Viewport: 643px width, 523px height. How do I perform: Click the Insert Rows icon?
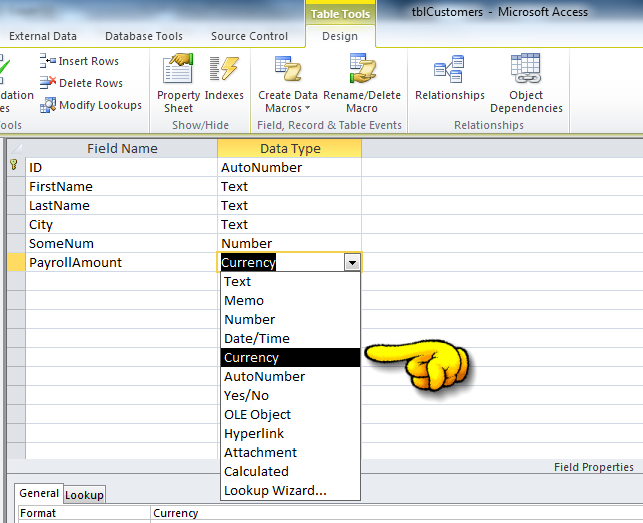(x=48, y=61)
